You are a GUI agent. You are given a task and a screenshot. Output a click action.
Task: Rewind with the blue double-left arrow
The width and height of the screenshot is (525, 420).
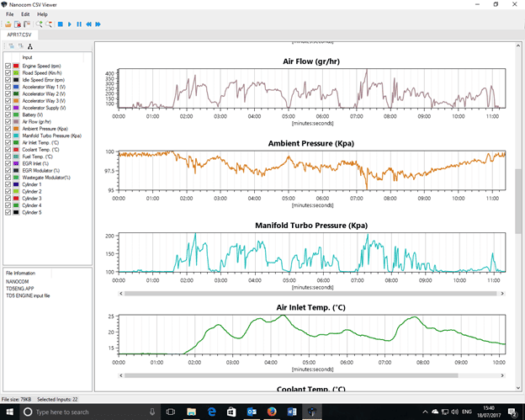[x=88, y=24]
